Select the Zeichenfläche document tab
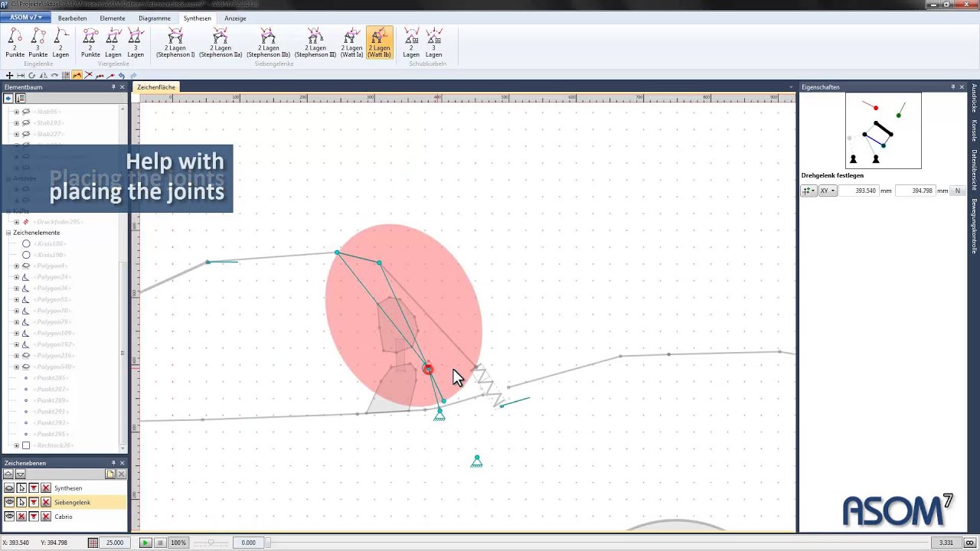The image size is (980, 551). click(x=156, y=87)
